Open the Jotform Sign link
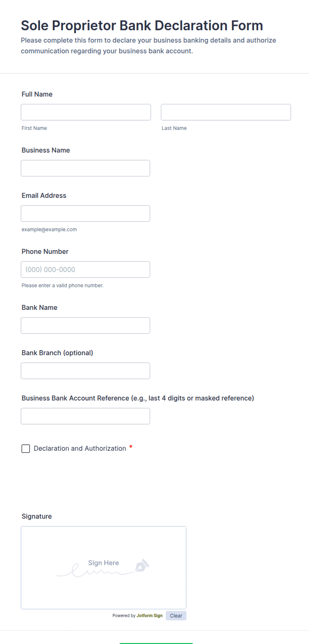This screenshot has width=309, height=644. pyautogui.click(x=150, y=616)
